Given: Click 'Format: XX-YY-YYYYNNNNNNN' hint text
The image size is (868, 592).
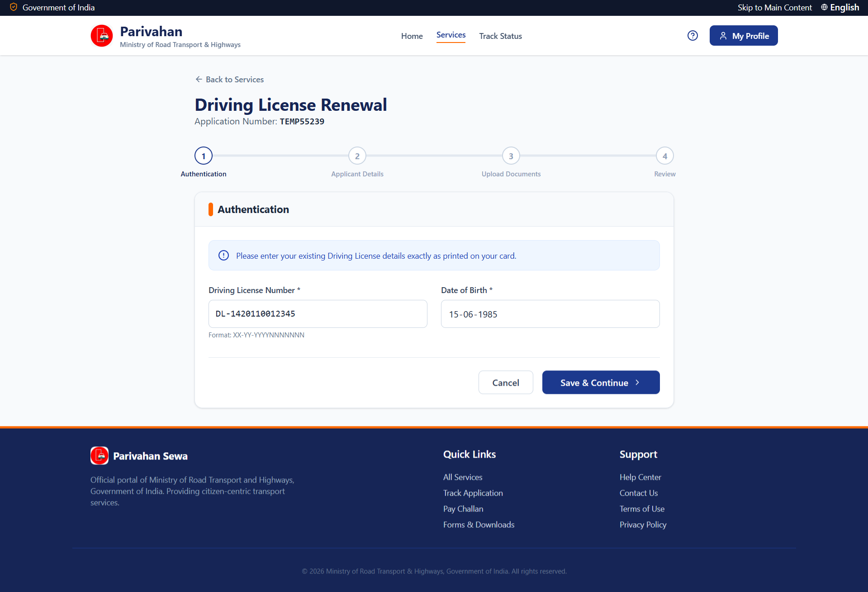Looking at the screenshot, I should click(x=256, y=335).
